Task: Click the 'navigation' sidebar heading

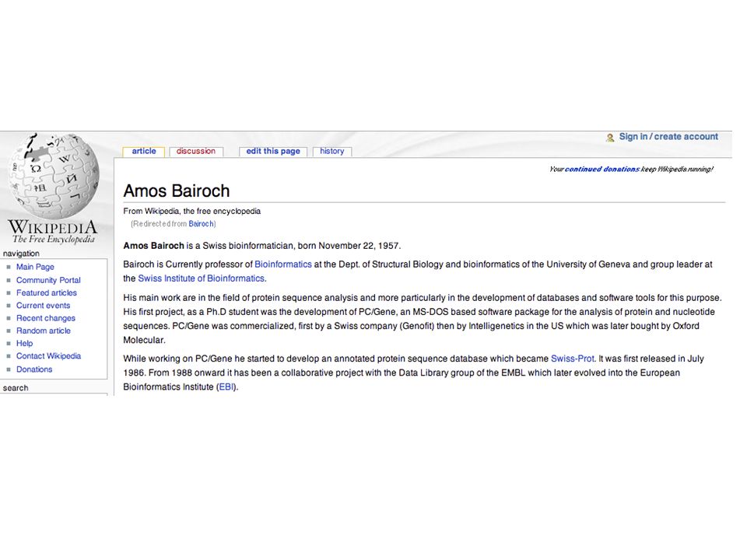Action: 21,254
